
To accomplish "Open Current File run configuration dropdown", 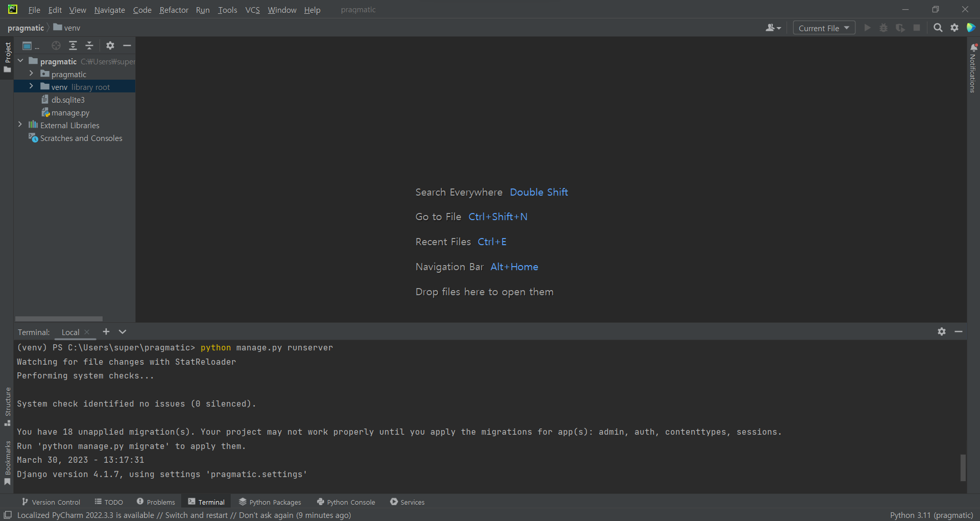I will pos(824,28).
